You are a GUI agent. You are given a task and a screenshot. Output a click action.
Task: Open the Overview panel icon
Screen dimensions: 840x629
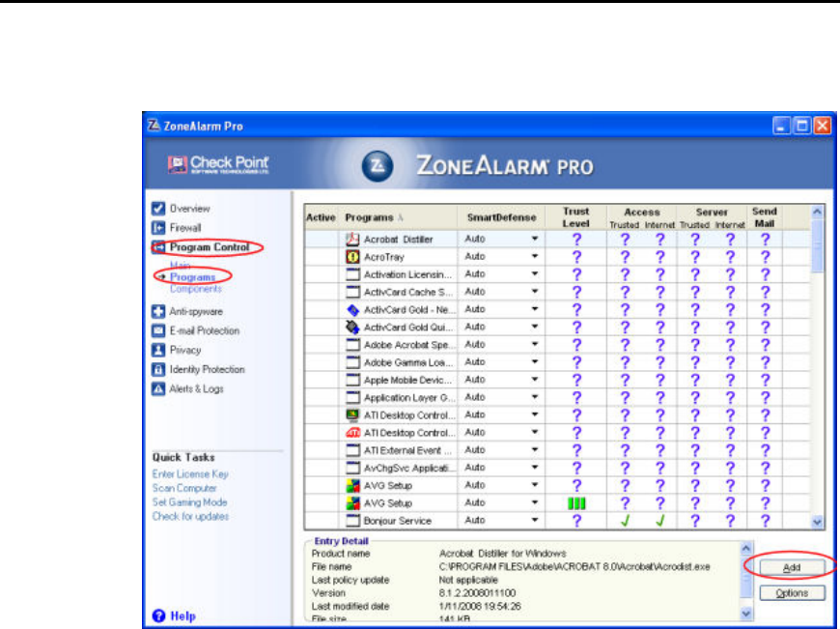click(158, 208)
